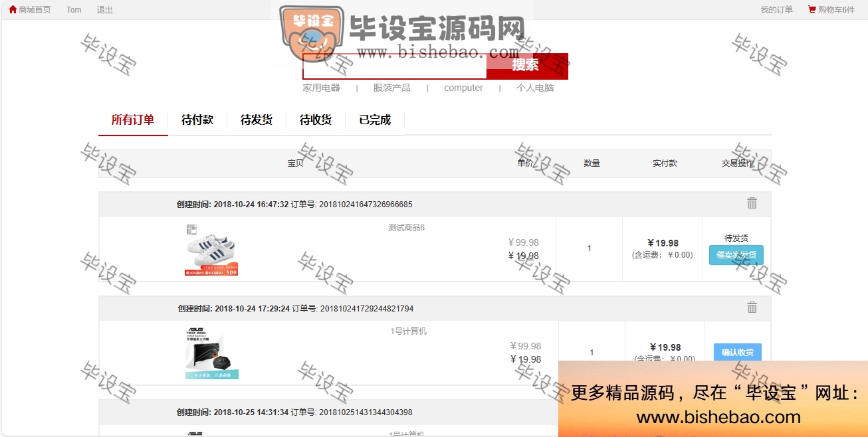Open the 服装产品 category link
Viewport: 868px width, 437px height.
click(x=392, y=88)
